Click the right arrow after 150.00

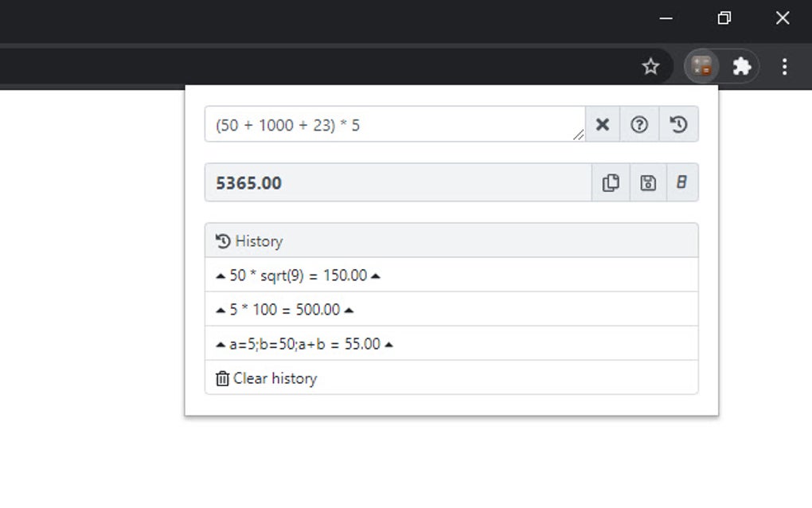[x=376, y=276]
